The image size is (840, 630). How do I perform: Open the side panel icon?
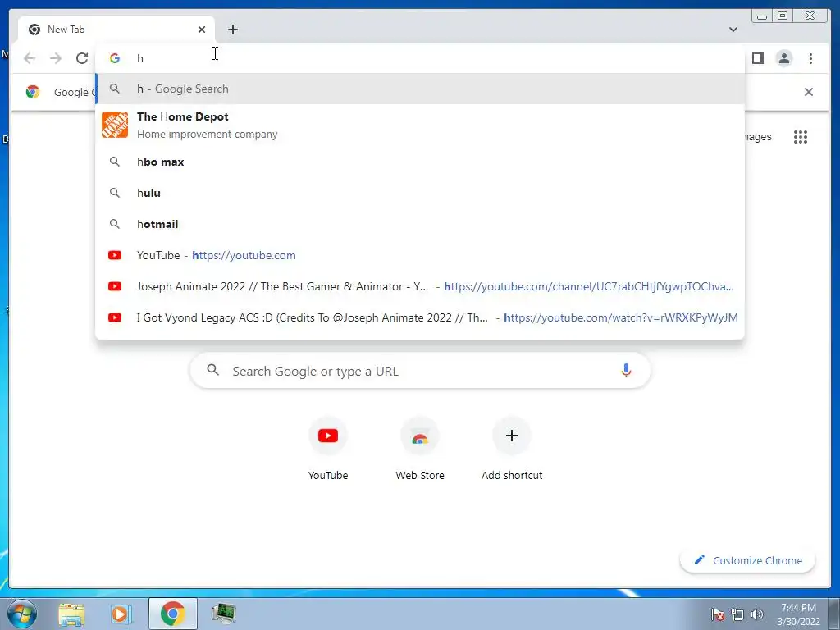[x=757, y=58]
